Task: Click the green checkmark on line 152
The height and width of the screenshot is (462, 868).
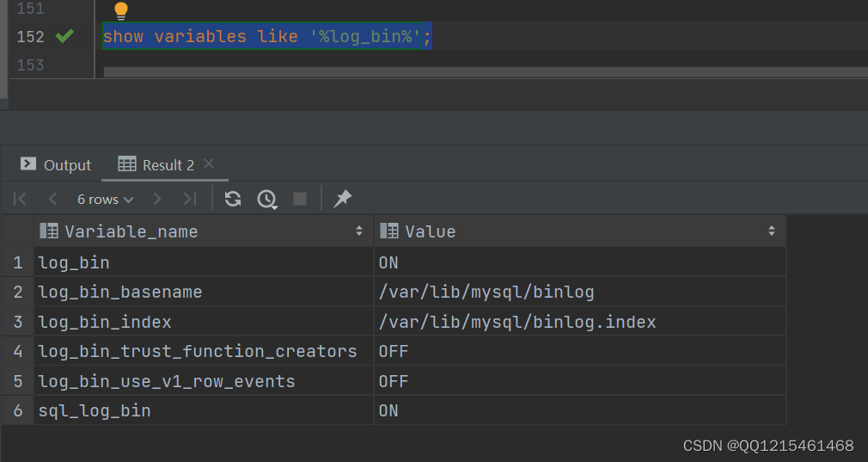Action: point(64,36)
